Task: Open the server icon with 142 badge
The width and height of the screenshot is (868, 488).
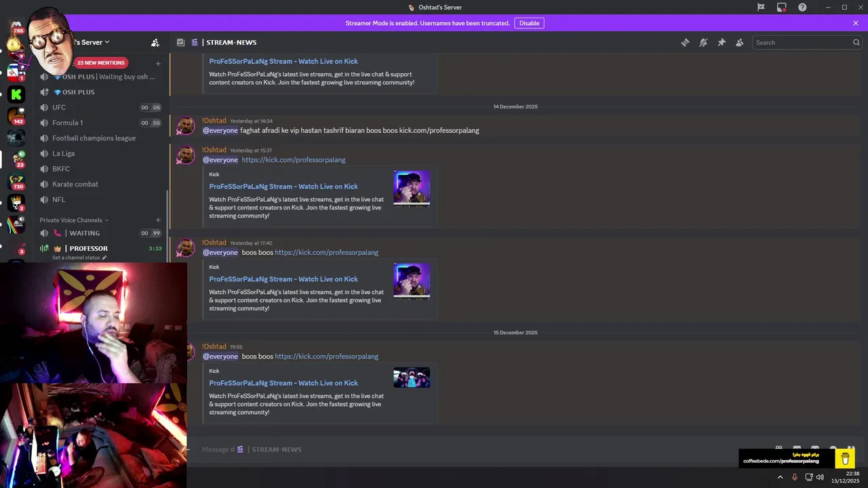Action: pyautogui.click(x=16, y=116)
